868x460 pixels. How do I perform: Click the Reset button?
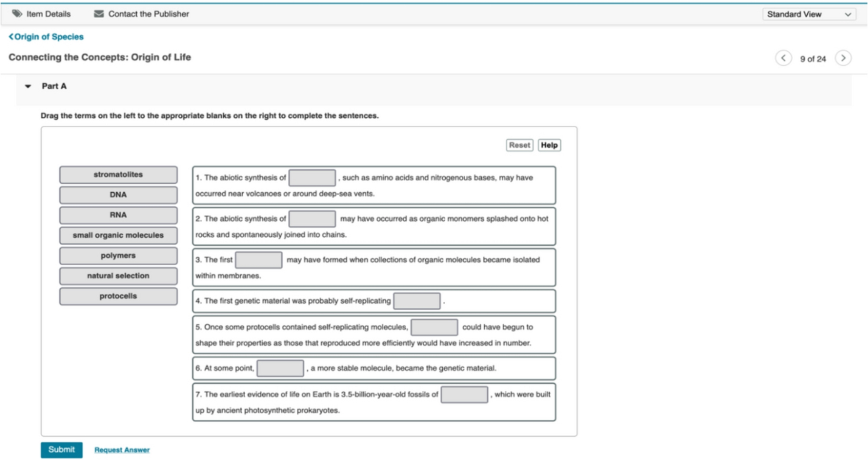[x=519, y=145]
